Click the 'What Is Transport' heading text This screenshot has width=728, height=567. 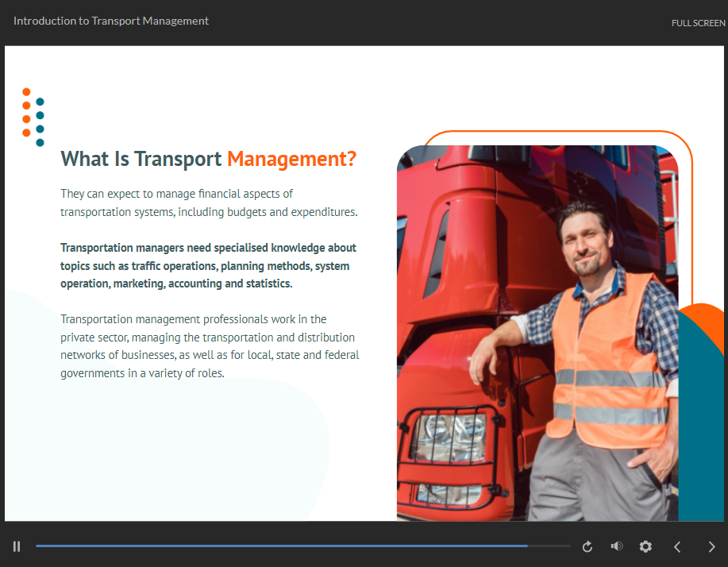pos(141,159)
